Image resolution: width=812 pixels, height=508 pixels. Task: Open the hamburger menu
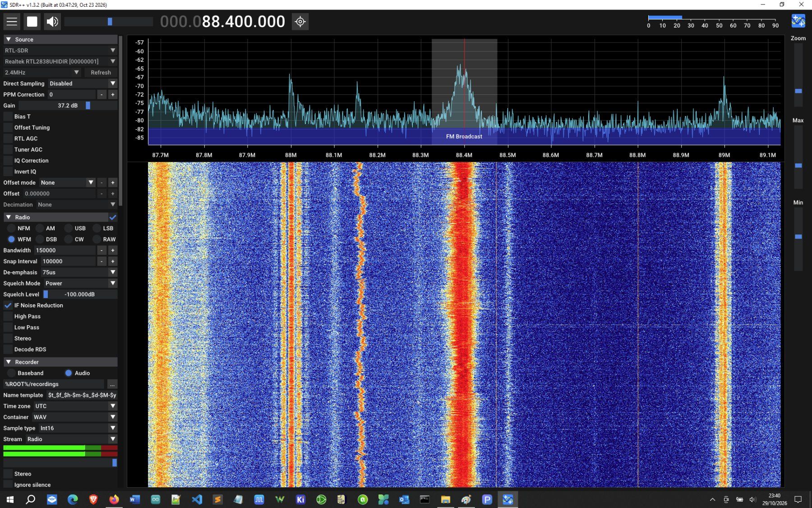pos(12,21)
